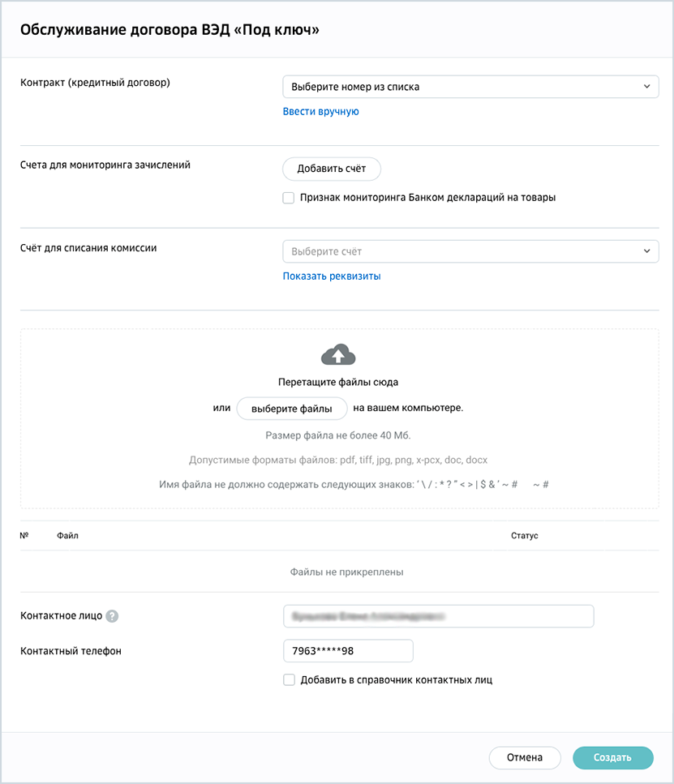This screenshot has width=674, height=784.
Task: Click the Ввести вручную link
Action: click(x=320, y=112)
